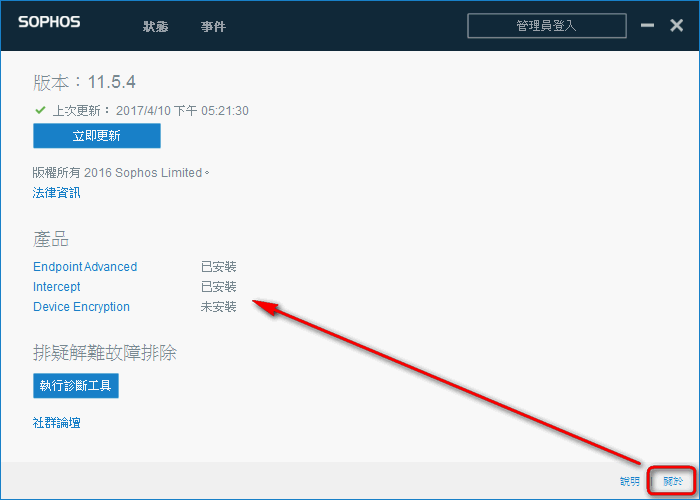Open the 事件 tab
700x500 pixels.
[213, 26]
